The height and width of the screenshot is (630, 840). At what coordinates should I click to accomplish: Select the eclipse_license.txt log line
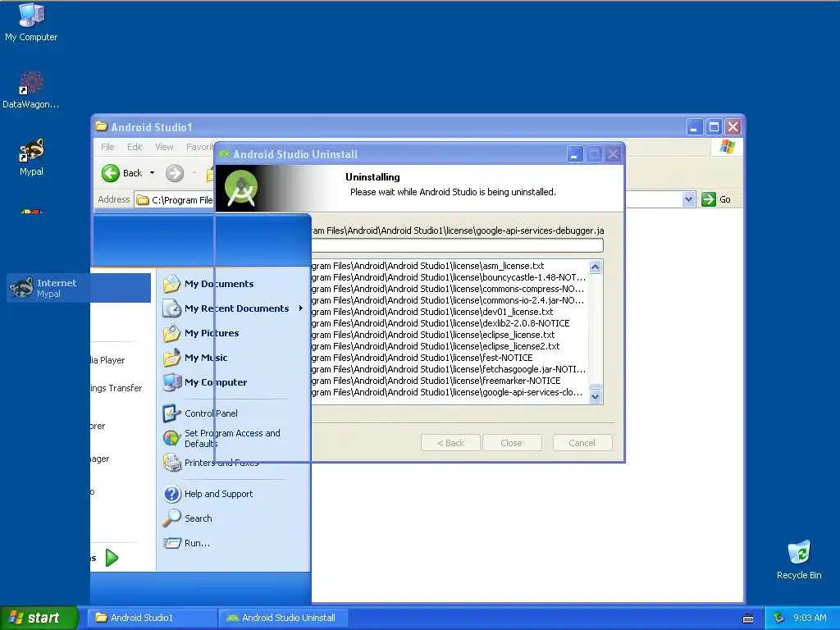click(x=433, y=335)
